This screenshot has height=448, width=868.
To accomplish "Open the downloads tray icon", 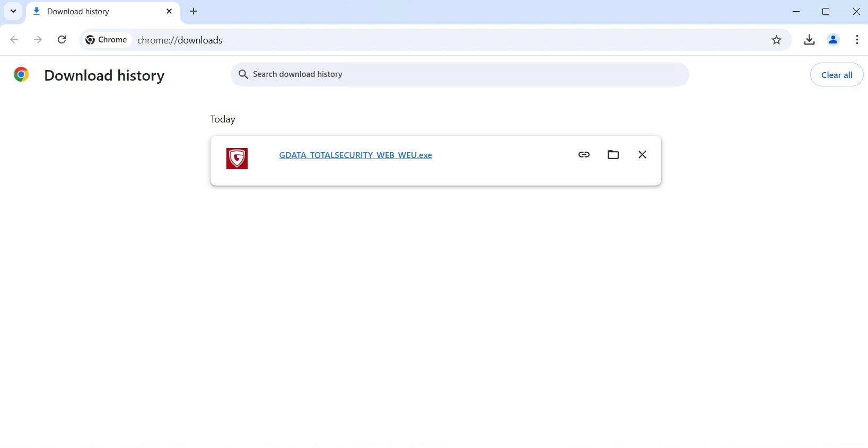I will (809, 40).
